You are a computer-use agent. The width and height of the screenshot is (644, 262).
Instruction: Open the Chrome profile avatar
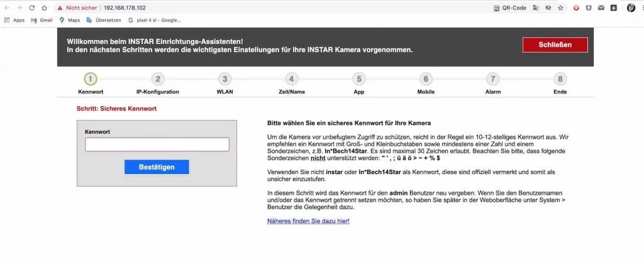click(x=631, y=8)
